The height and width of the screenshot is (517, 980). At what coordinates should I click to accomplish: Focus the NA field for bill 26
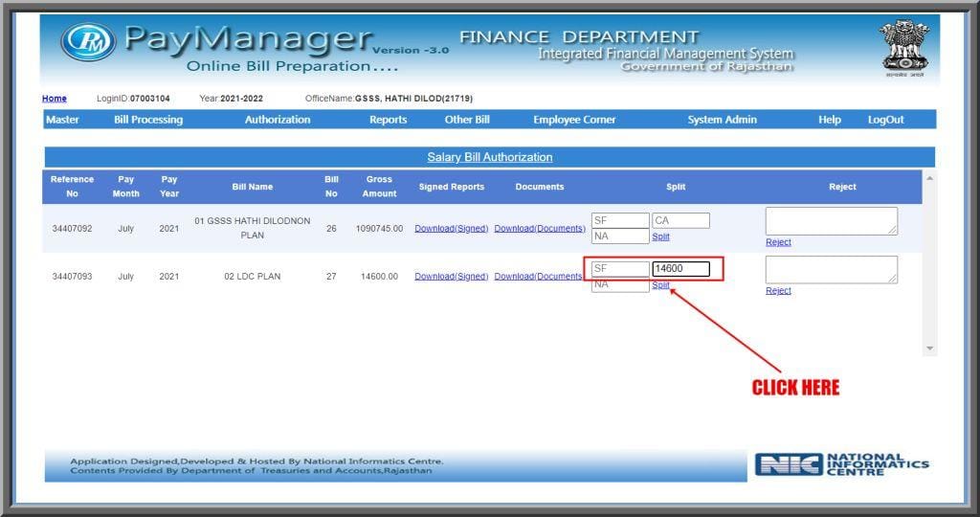620,236
